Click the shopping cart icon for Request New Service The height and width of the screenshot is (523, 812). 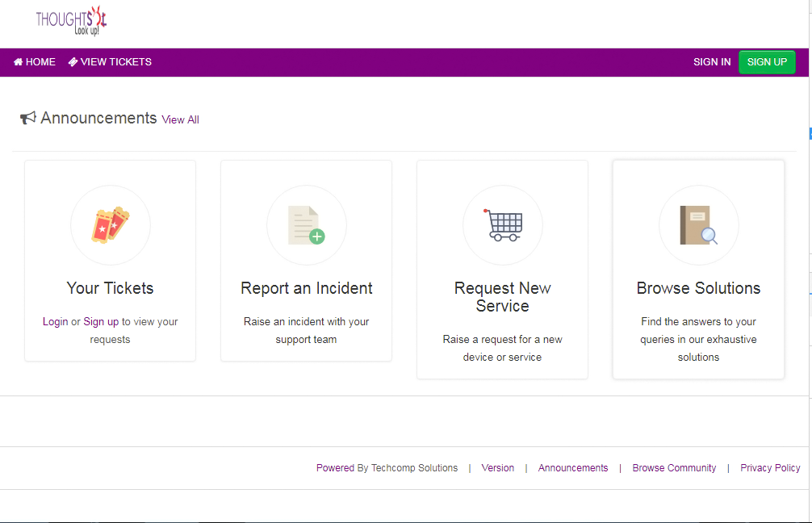click(x=503, y=225)
